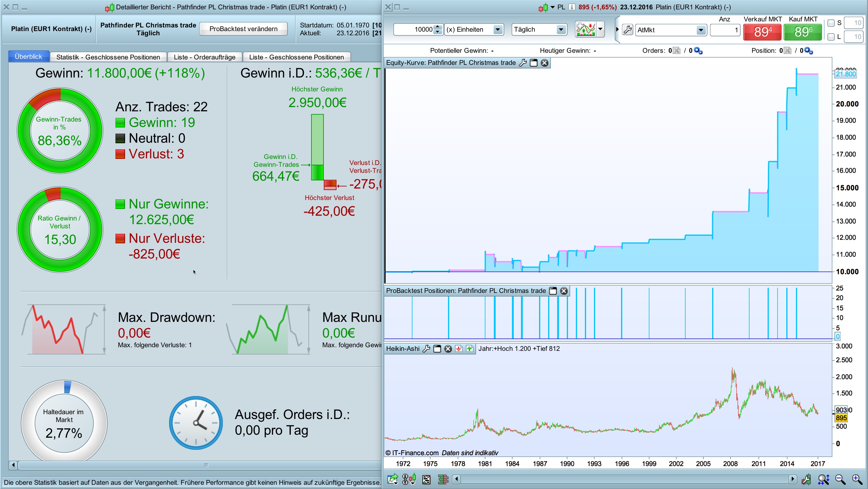Open the order settings wrench button
This screenshot has height=489, width=868.
[627, 30]
